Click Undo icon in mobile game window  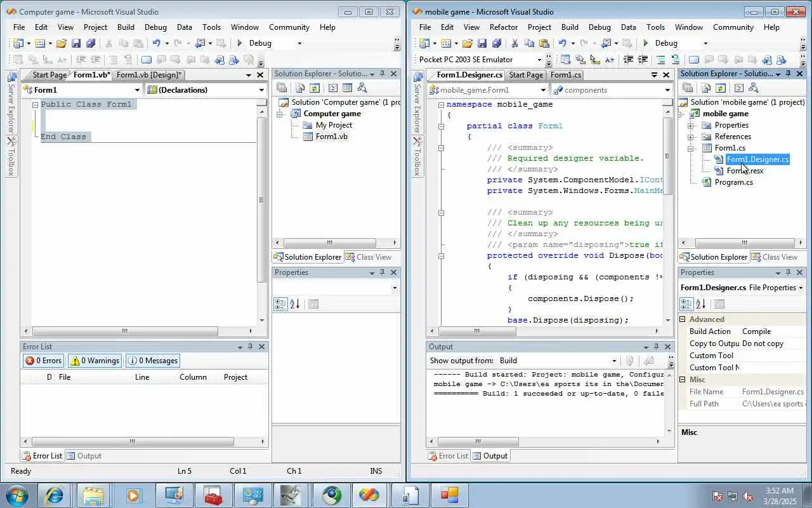pos(562,43)
